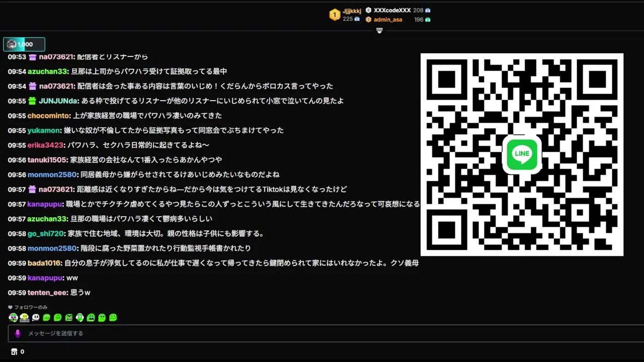Click the 09:56 monmon2580 username
This screenshot has width=644, height=362.
[53, 174]
